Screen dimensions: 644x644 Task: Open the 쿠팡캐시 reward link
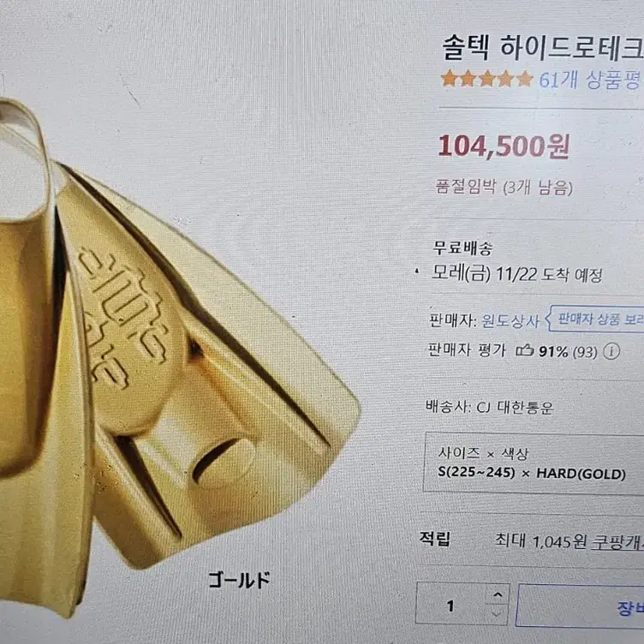617,542
